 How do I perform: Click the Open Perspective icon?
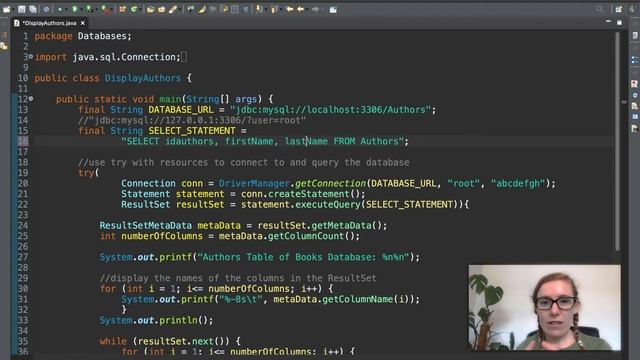click(619, 9)
